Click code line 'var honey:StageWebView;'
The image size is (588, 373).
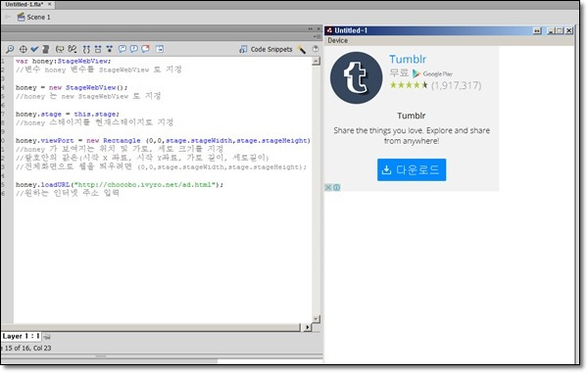pos(64,61)
